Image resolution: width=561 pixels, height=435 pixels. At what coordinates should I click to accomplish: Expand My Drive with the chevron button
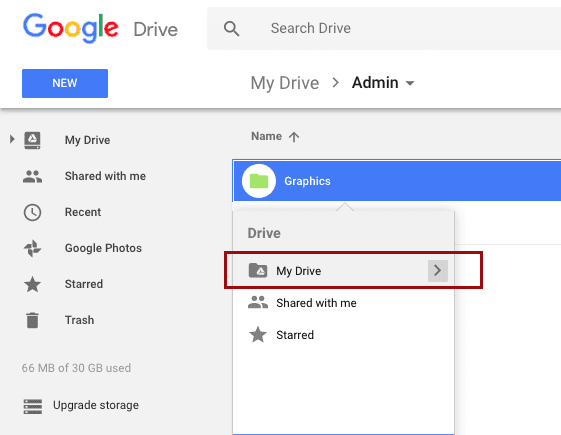pos(438,271)
